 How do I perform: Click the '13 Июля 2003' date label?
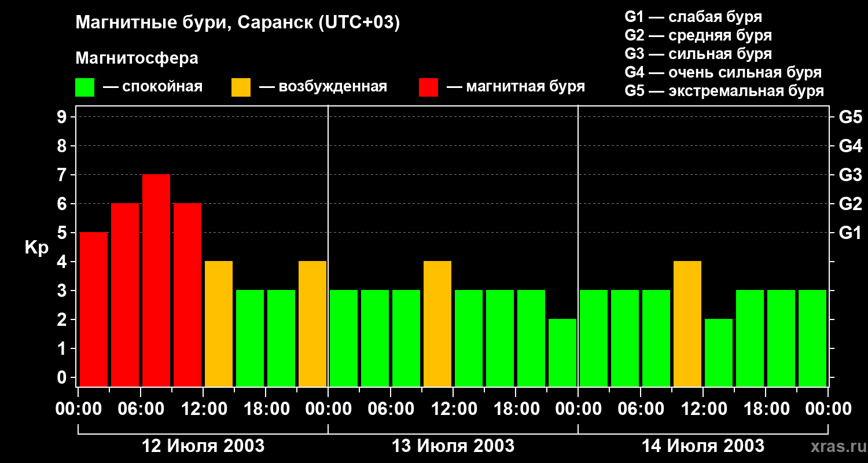pos(453,446)
